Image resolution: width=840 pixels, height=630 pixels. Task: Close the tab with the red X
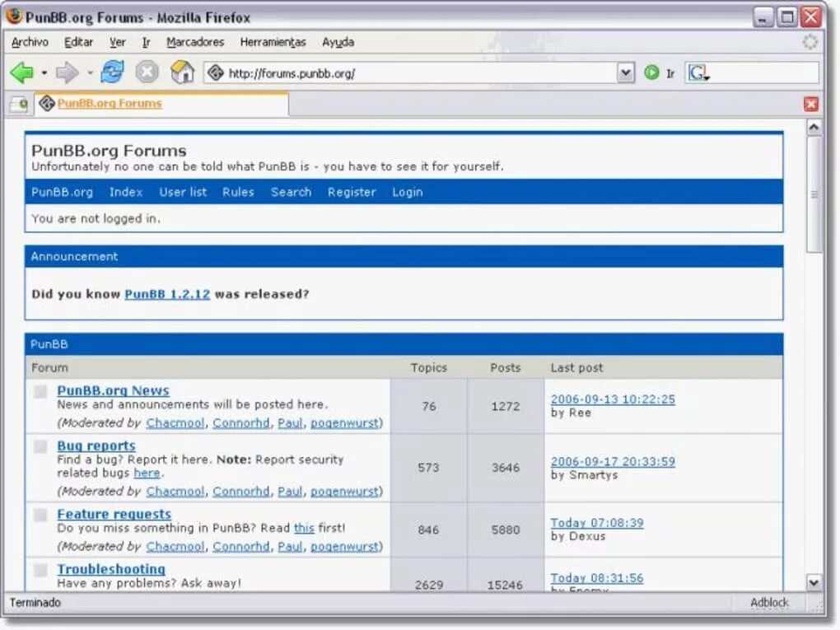[811, 104]
